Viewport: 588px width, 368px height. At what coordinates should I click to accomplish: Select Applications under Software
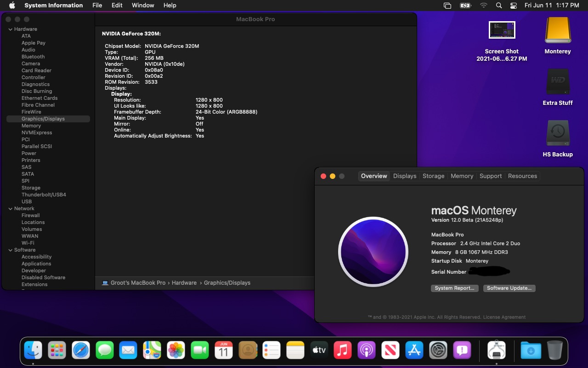pos(36,264)
